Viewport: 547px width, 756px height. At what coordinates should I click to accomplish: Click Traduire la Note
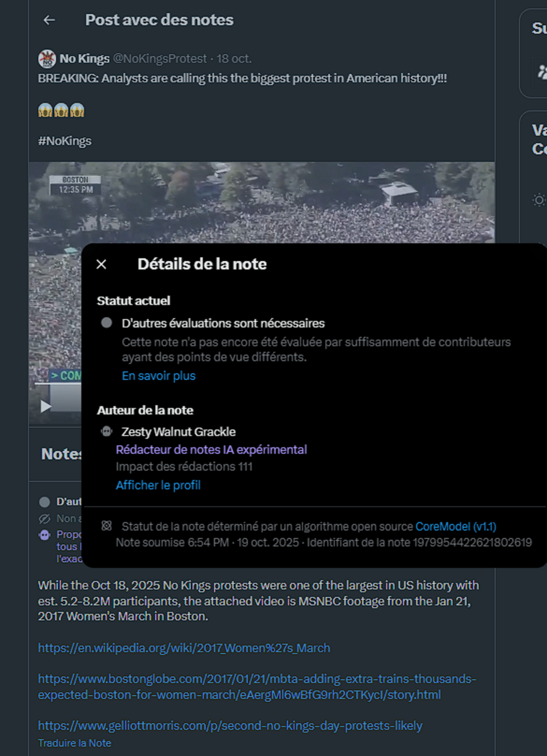click(x=74, y=743)
